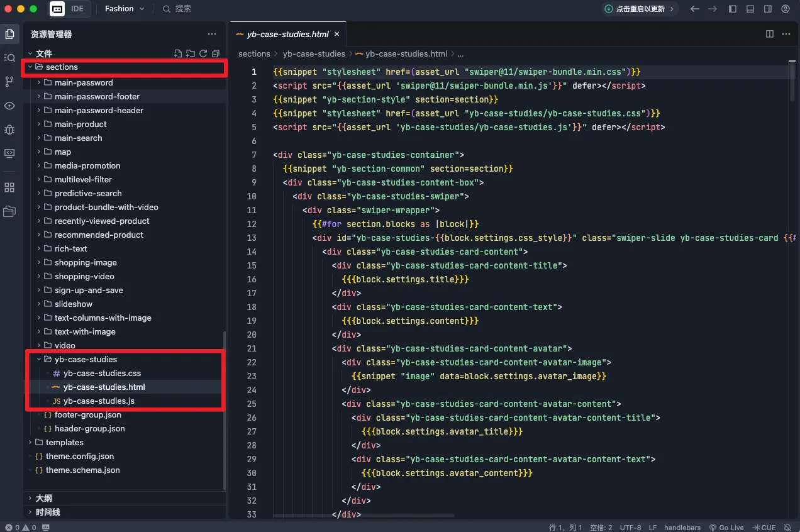This screenshot has height=532, width=800.
Task: Collapse all folders in explorer
Action: (x=216, y=53)
